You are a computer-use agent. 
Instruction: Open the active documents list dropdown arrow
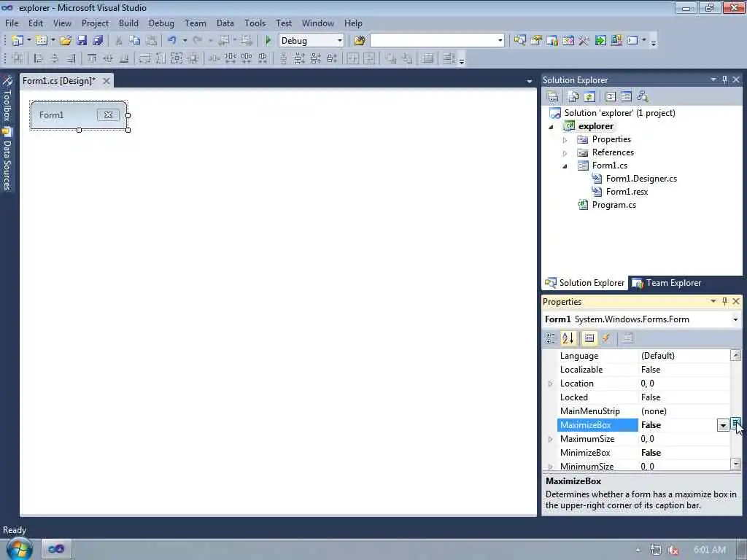click(530, 82)
